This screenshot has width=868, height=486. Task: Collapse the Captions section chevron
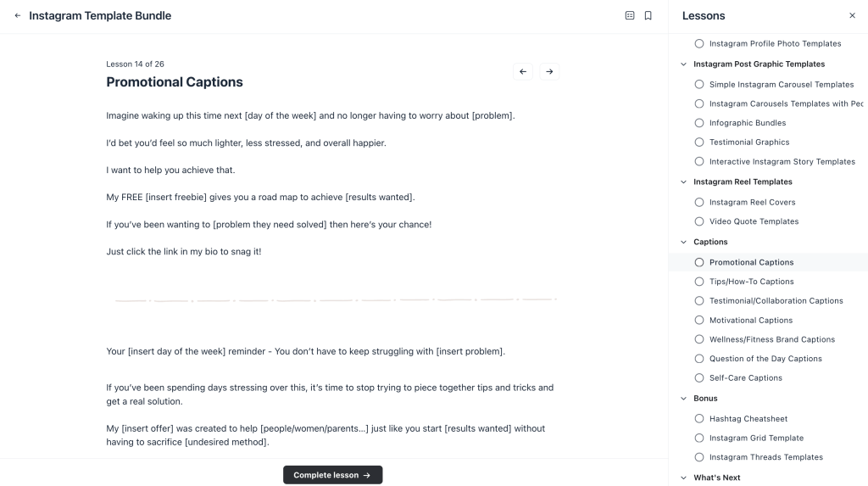click(683, 242)
